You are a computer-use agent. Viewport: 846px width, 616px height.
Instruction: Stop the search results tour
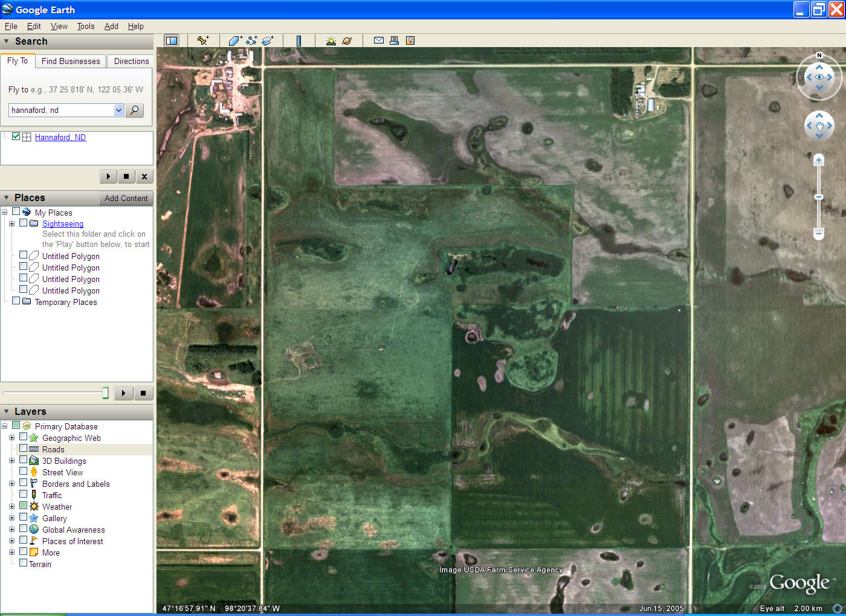coord(126,176)
